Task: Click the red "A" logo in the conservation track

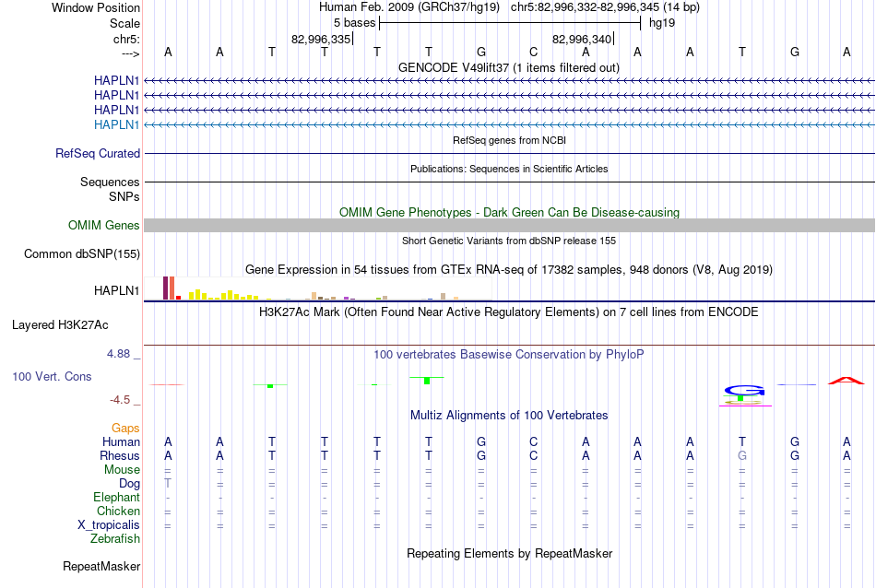Action: 846,381
